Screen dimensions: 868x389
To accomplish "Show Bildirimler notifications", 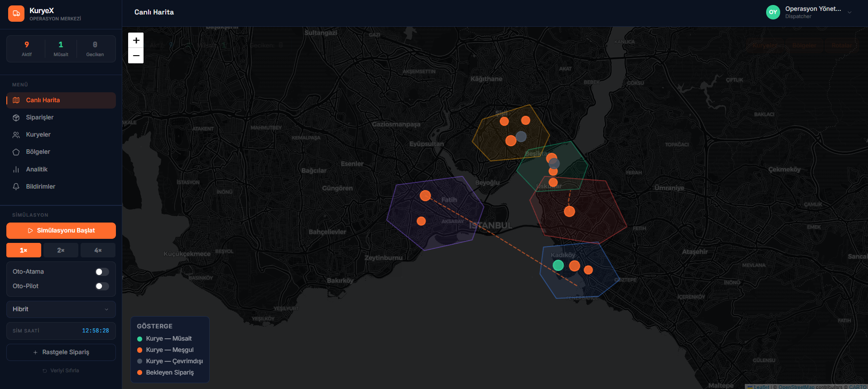I will click(x=61, y=186).
